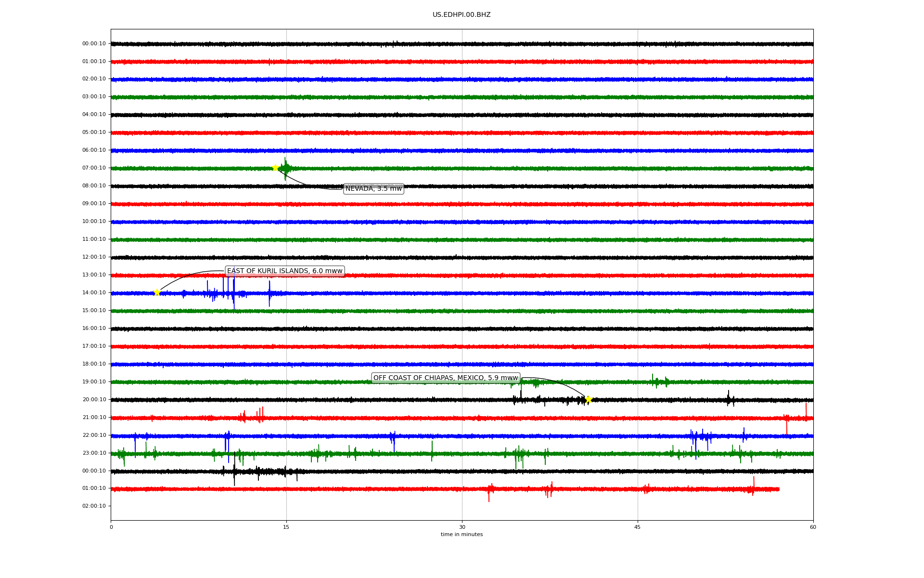Click the x-axis tick label 45

638,527
